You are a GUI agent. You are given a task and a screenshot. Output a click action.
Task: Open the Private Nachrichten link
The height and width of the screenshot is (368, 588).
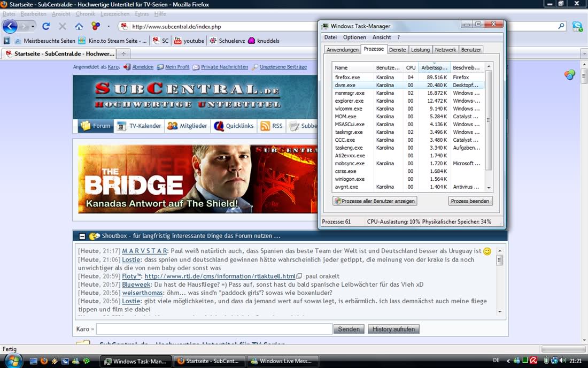pos(225,67)
